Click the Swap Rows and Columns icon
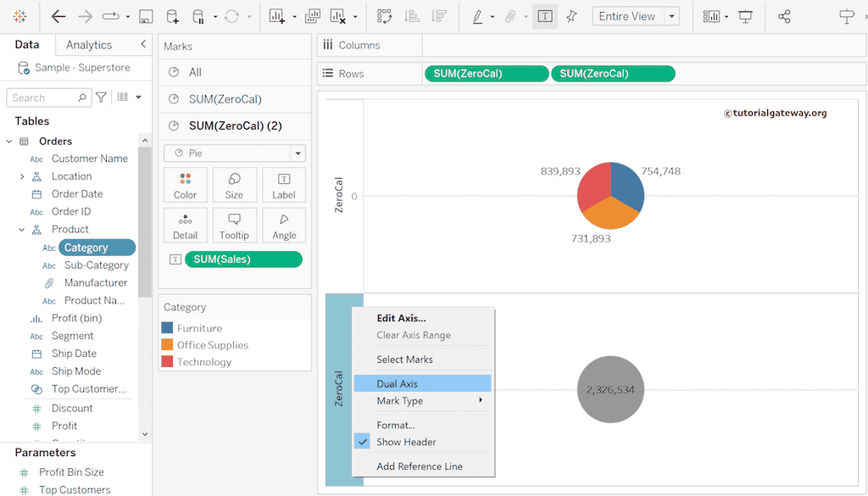The width and height of the screenshot is (868, 496). pos(384,16)
